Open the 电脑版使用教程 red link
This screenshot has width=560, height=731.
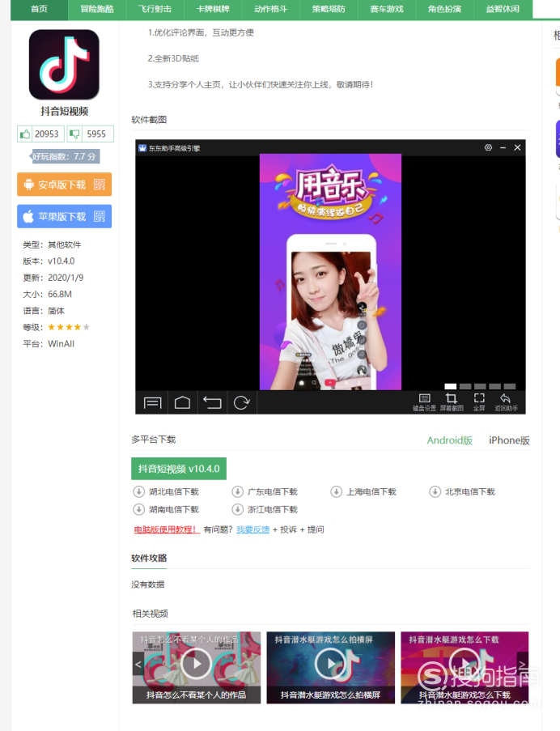point(167,529)
